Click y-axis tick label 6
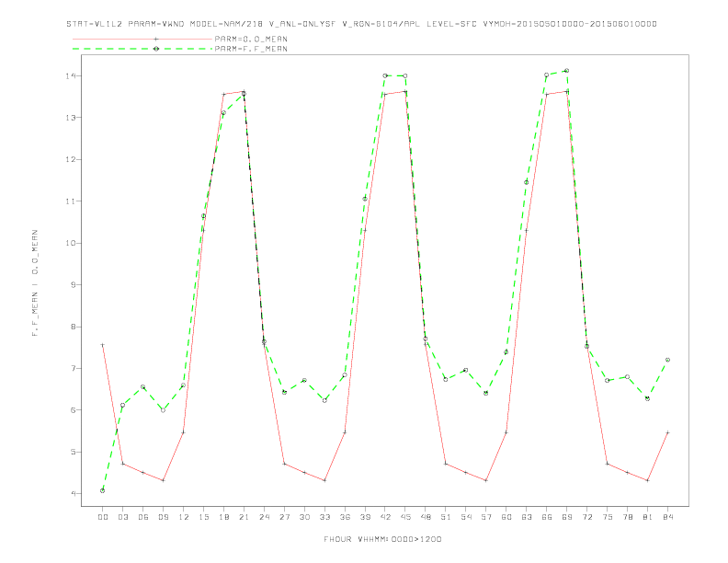The height and width of the screenshot is (563, 728). 74,409
